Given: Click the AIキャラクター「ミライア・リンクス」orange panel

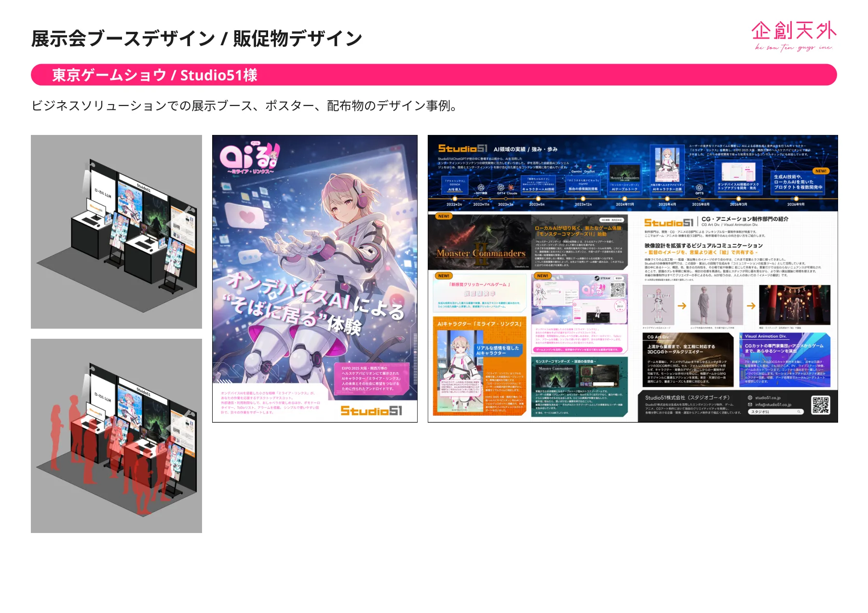Looking at the screenshot, I should tap(479, 366).
